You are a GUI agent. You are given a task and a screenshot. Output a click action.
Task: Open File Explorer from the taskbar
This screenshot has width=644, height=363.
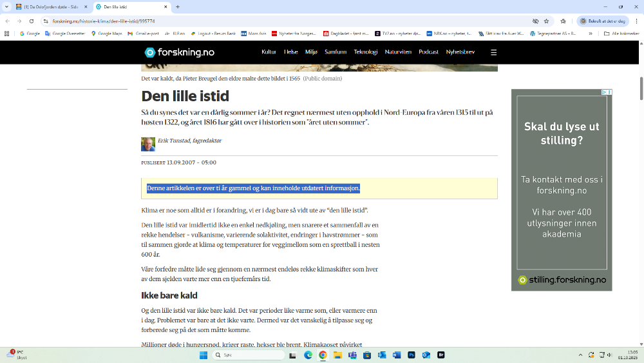[337, 355]
